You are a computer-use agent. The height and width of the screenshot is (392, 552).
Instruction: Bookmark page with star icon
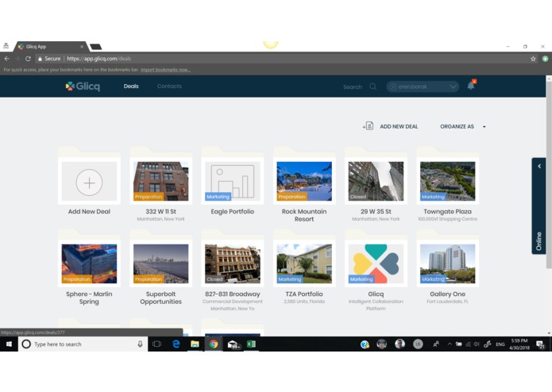pos(533,59)
